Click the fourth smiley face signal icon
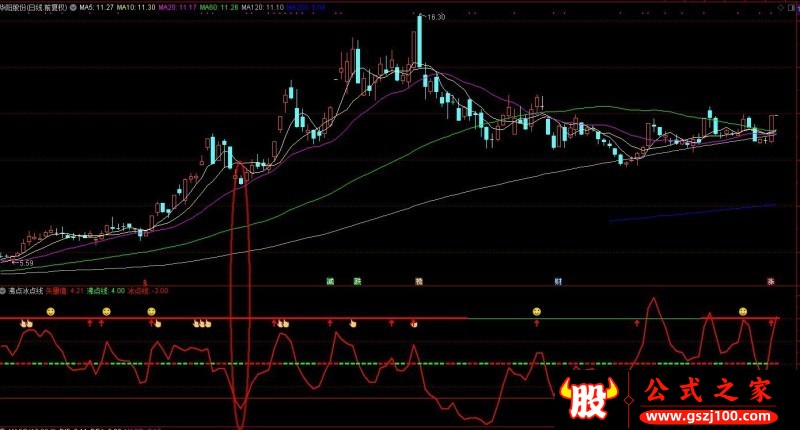Viewport: 800px width, 430px height. [536, 311]
